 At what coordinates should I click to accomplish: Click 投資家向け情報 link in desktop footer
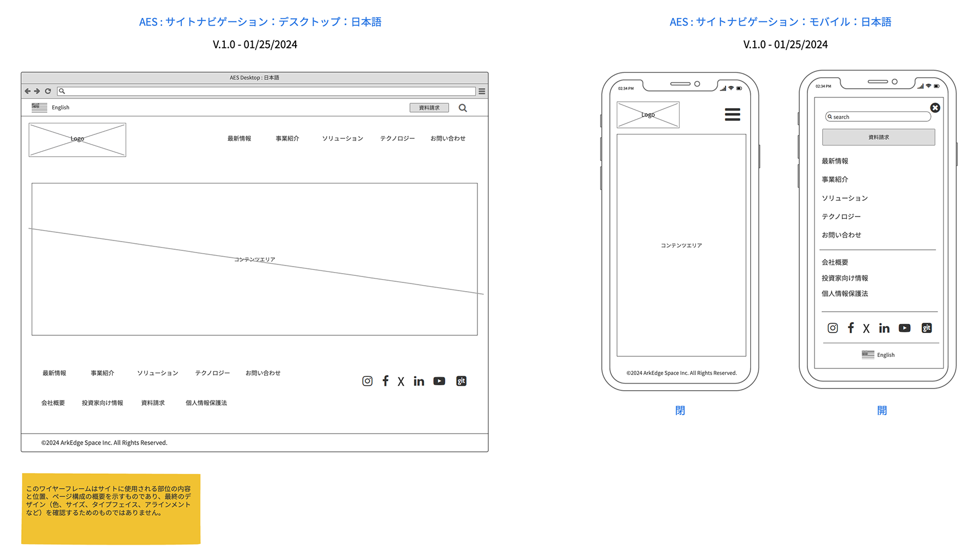[x=102, y=403]
